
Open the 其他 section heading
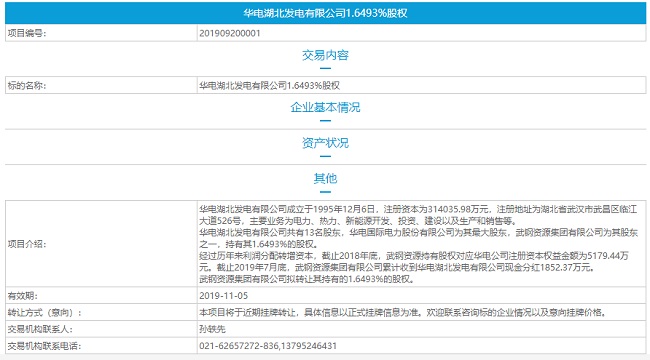(325, 178)
